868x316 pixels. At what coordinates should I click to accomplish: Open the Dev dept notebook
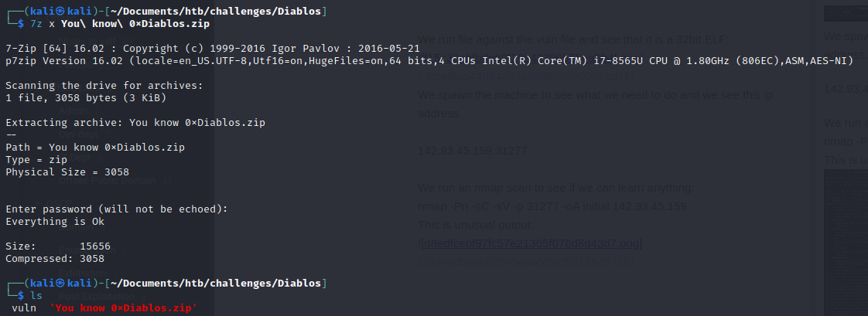[x=78, y=134]
